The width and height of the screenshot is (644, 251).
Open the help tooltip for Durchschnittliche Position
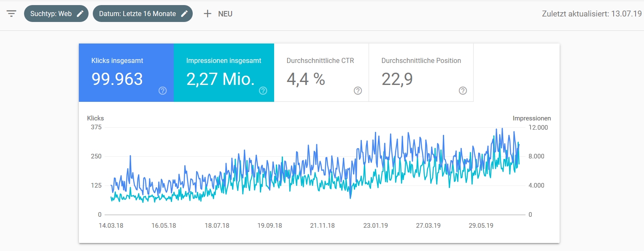[462, 90]
